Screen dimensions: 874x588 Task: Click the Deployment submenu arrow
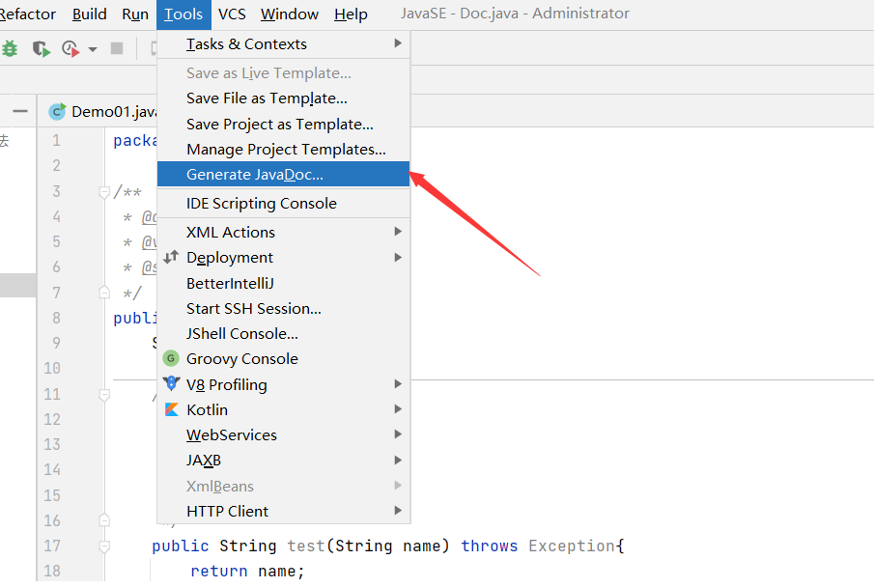(x=398, y=257)
